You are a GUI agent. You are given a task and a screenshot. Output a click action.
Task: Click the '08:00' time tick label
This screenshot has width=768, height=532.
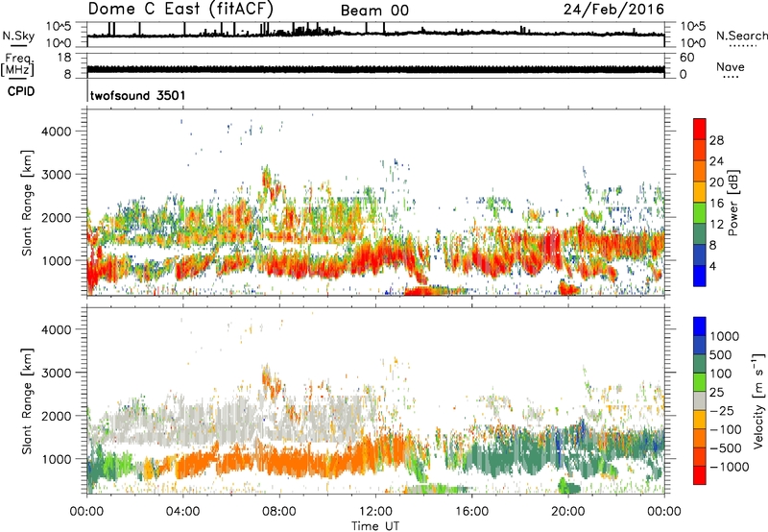(279, 512)
